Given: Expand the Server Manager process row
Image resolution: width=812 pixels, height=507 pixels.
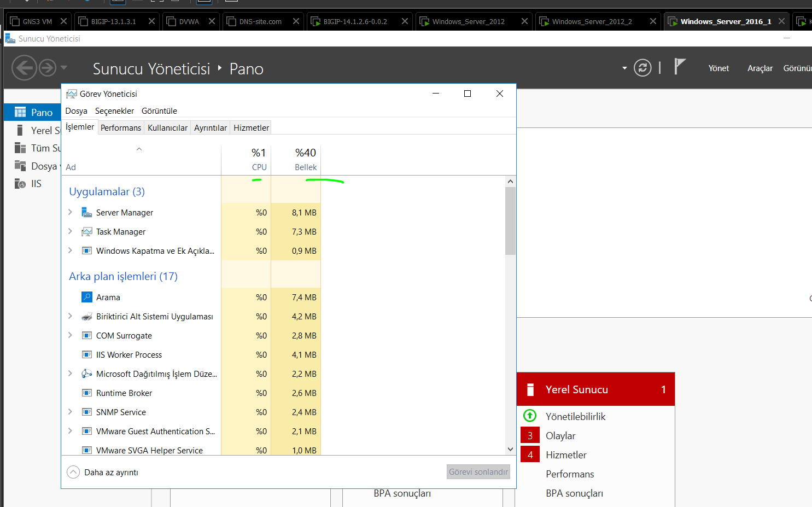Looking at the screenshot, I should click(70, 212).
